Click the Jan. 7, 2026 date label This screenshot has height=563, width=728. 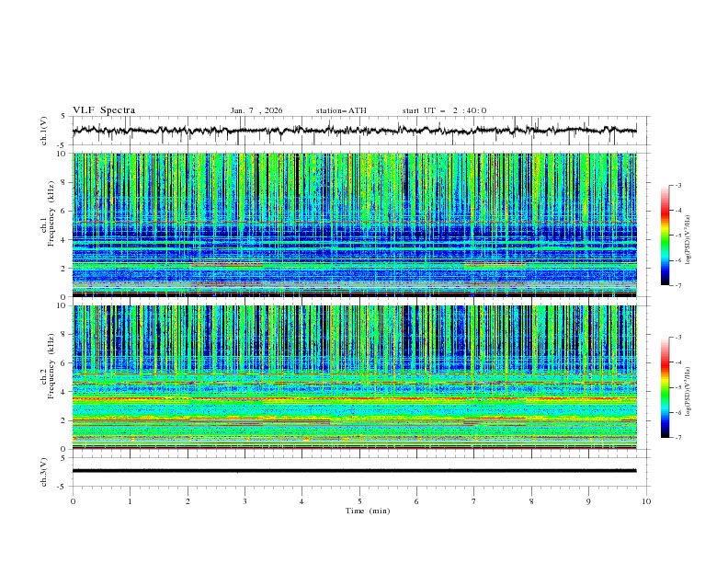pyautogui.click(x=256, y=110)
